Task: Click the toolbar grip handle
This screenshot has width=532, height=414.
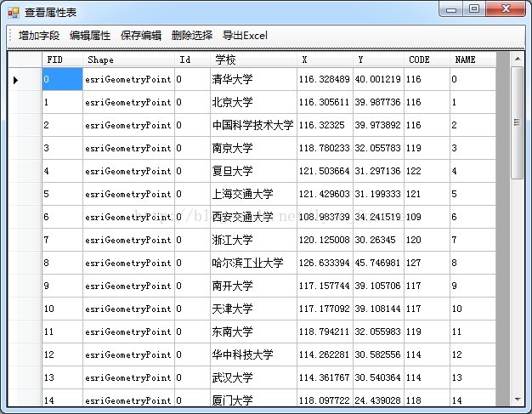Action: point(10,36)
